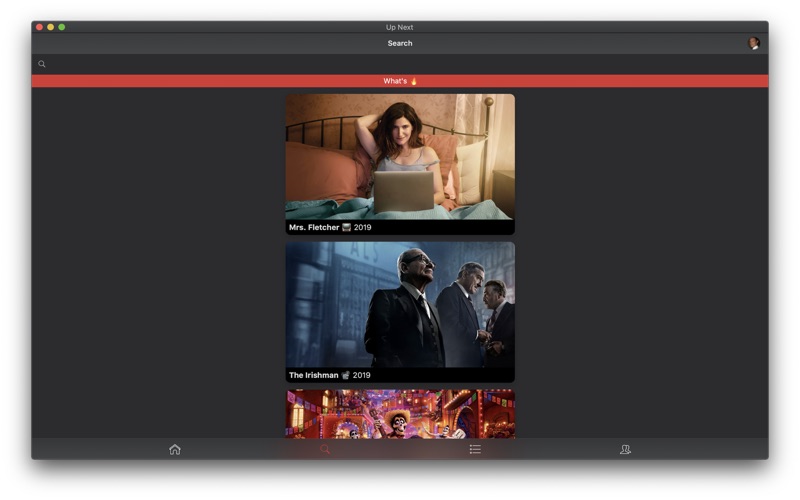Open the user profile avatar
This screenshot has height=500, width=800.
[x=754, y=43]
